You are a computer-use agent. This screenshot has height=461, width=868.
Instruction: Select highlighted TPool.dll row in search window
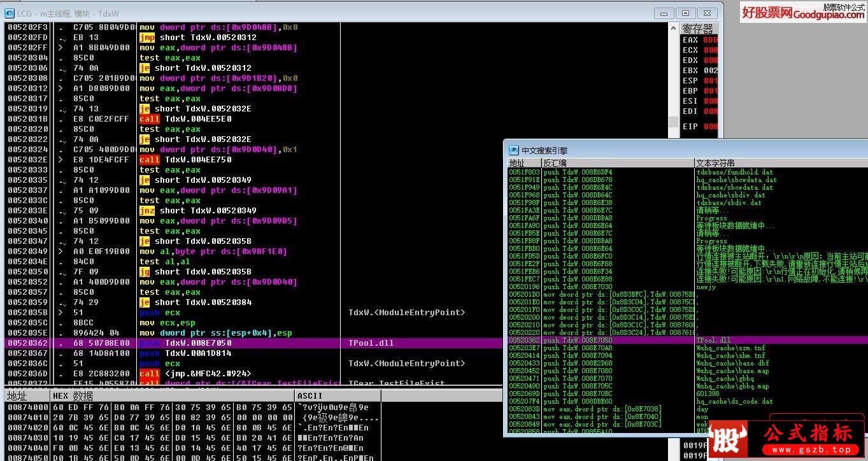pyautogui.click(x=688, y=340)
